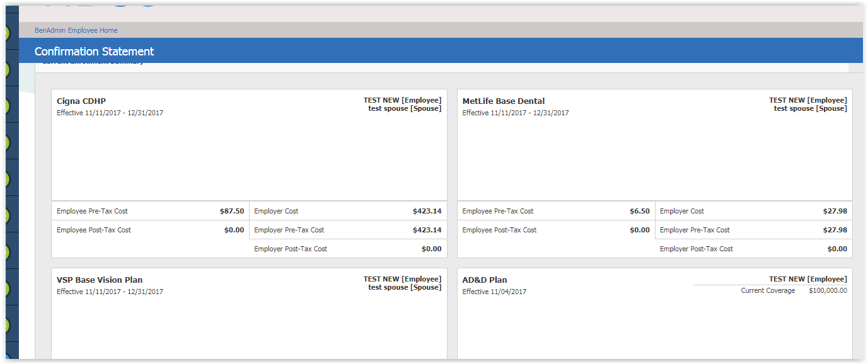The width and height of the screenshot is (868, 364).
Task: Open the BenAdmin Employee Home breadcrumb link
Action: pyautogui.click(x=76, y=30)
